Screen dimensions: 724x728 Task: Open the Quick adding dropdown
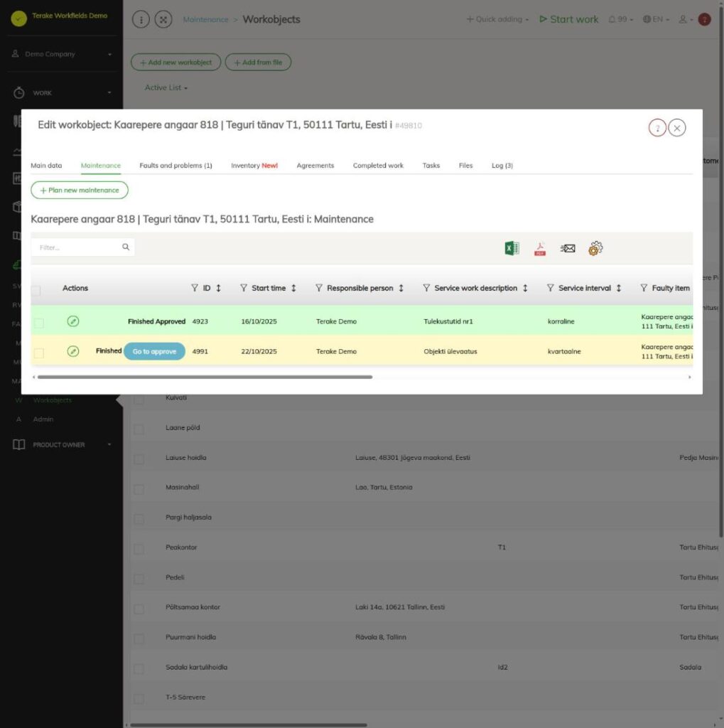pos(497,19)
